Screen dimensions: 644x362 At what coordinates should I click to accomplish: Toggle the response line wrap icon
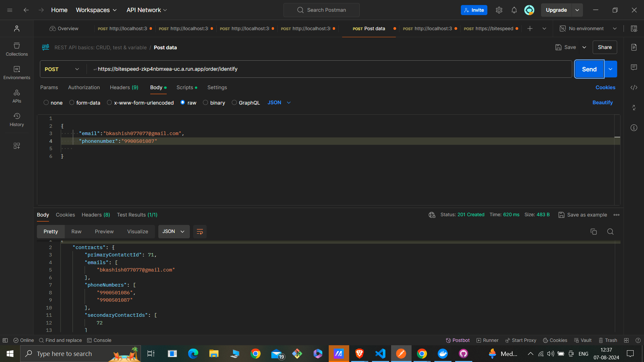click(x=200, y=232)
